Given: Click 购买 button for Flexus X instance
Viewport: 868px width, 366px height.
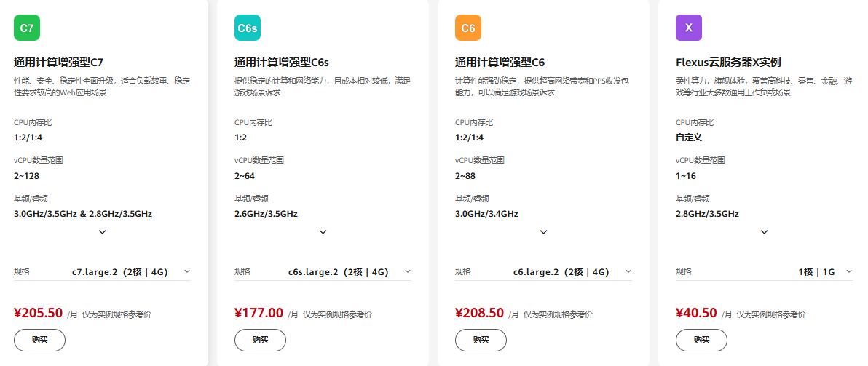Looking at the screenshot, I should (x=701, y=340).
